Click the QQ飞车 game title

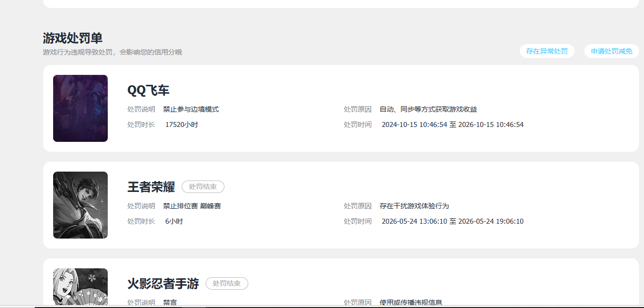[148, 90]
